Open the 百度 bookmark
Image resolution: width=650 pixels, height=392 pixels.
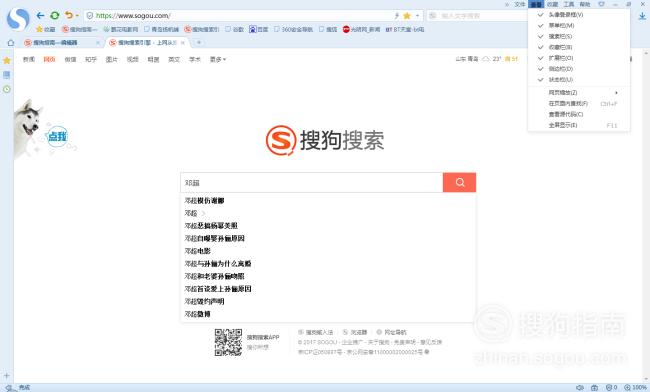click(259, 29)
